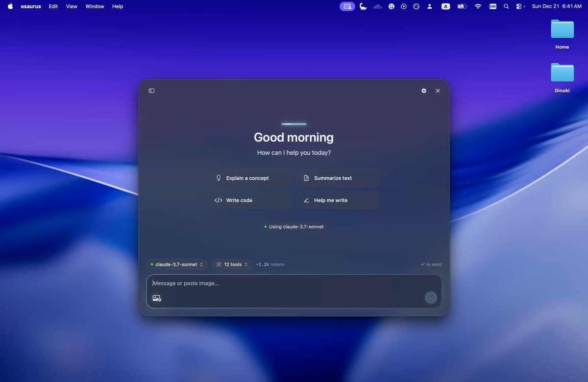Open the Help menu
Image resolution: width=588 pixels, height=382 pixels.
[118, 6]
